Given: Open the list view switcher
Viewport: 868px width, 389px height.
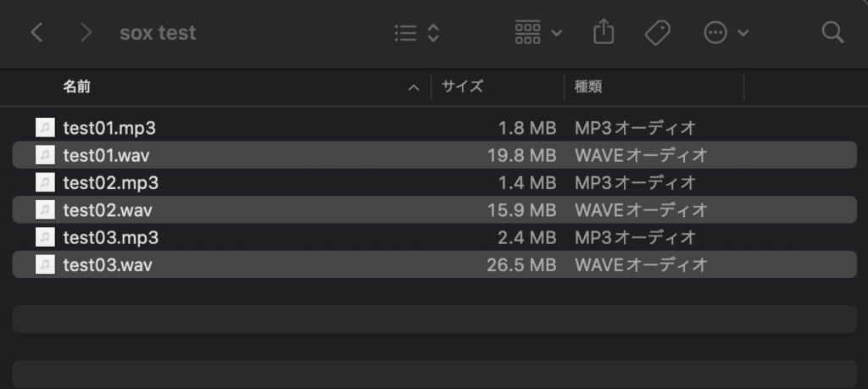Looking at the screenshot, I should coord(417,33).
